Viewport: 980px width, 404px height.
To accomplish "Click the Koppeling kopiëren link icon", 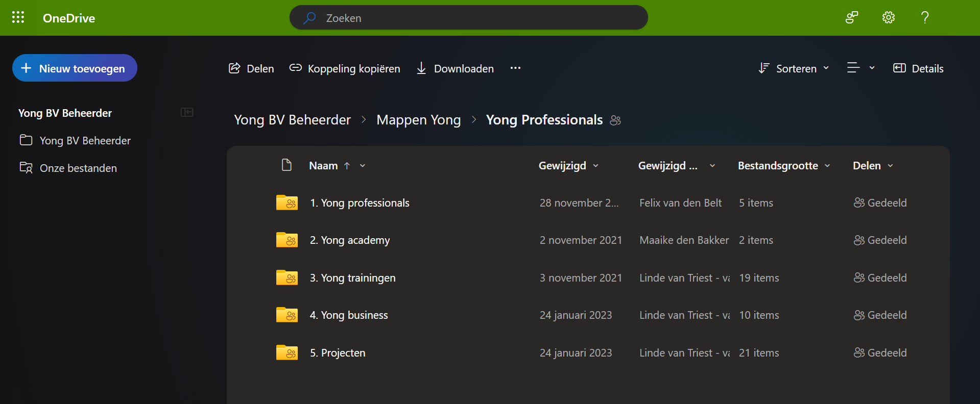I will pos(295,68).
